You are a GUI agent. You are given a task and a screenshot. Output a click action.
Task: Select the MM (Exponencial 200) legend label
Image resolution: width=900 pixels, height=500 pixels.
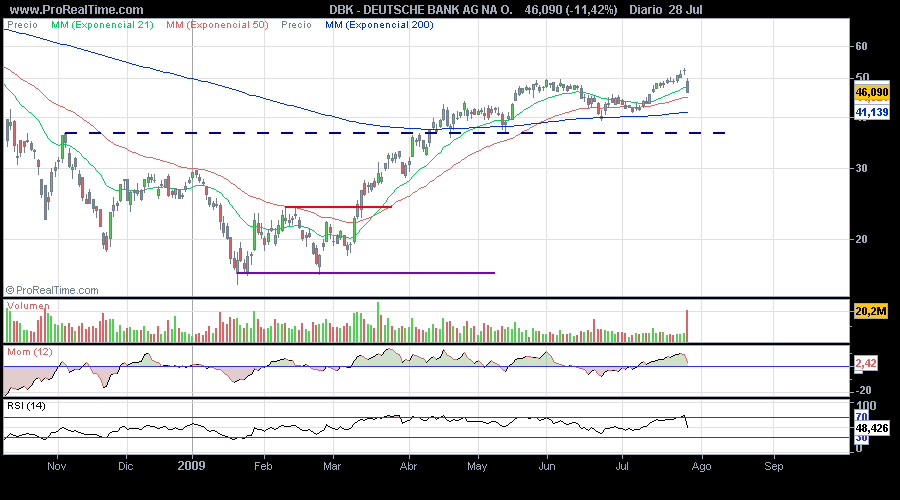pyautogui.click(x=379, y=25)
